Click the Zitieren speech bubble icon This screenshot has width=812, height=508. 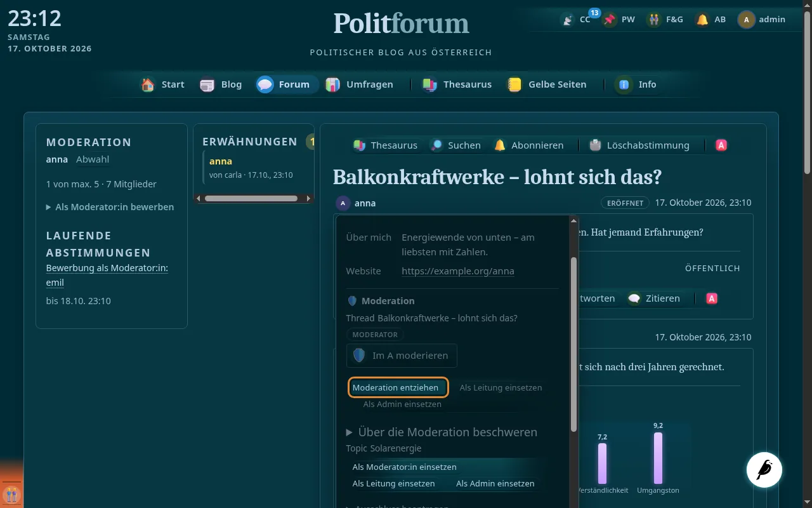coord(634,298)
